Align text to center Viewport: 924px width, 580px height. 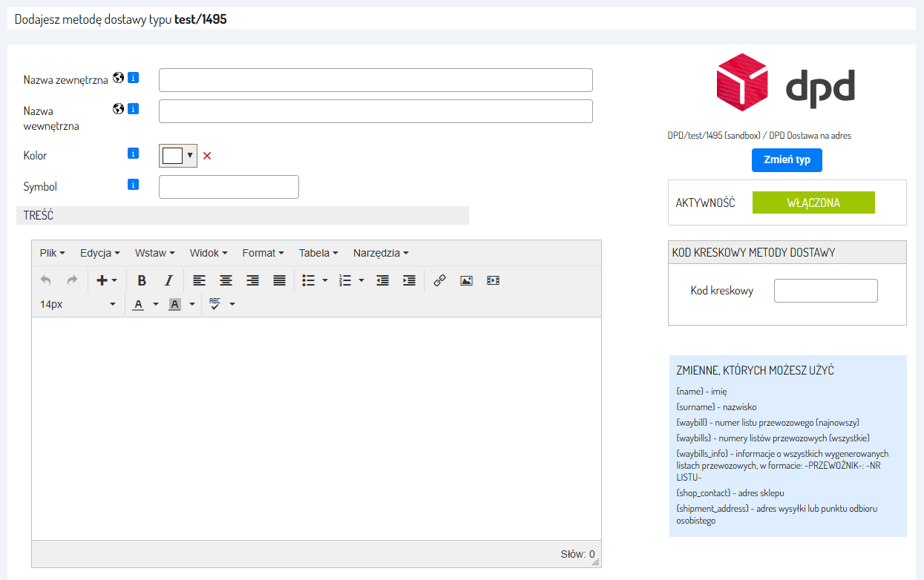[x=226, y=280]
